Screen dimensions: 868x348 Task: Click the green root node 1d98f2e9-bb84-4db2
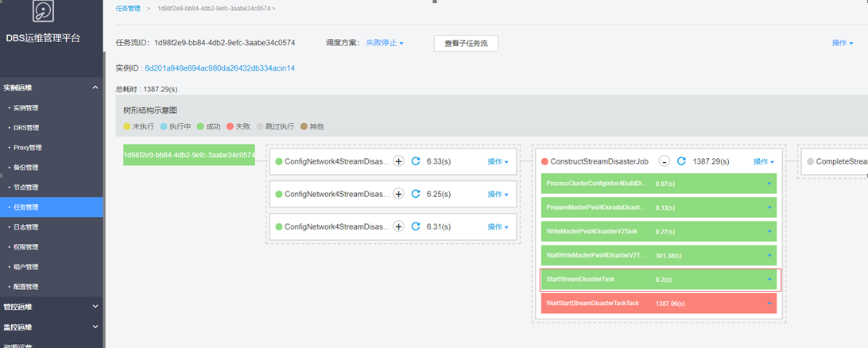(x=188, y=155)
